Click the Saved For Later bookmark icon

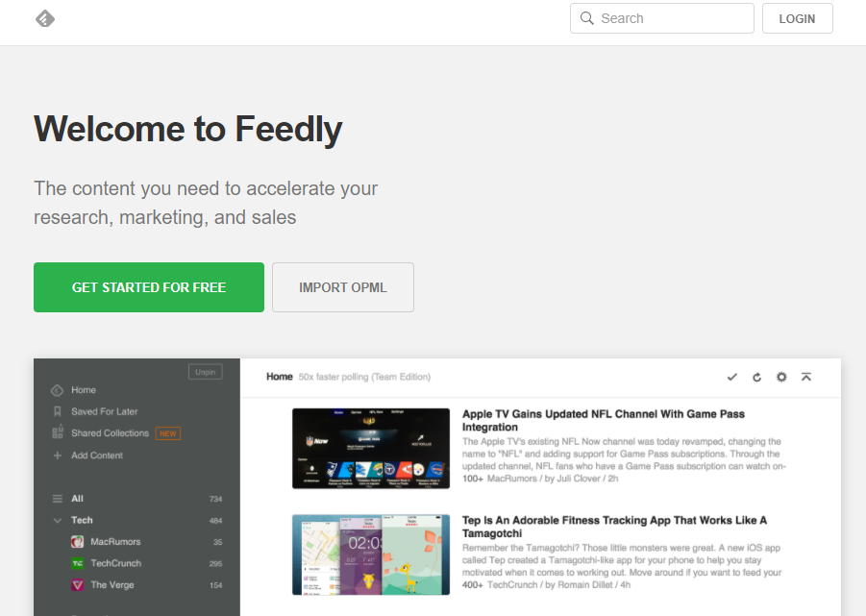(58, 411)
